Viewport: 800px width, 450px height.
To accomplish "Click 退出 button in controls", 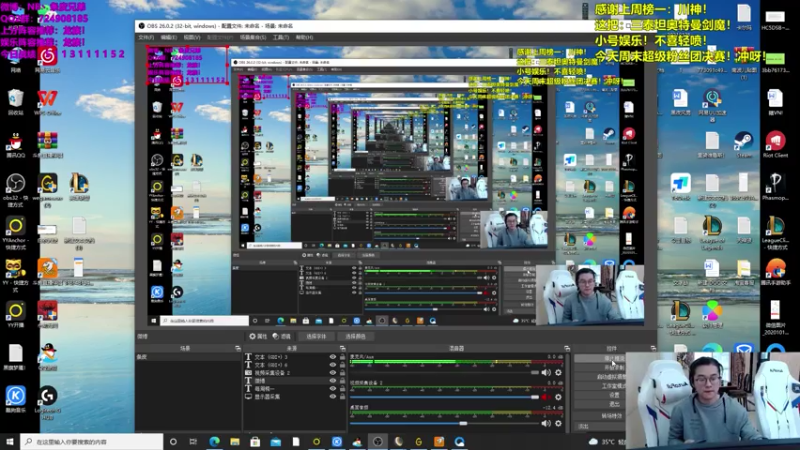I will coord(614,404).
